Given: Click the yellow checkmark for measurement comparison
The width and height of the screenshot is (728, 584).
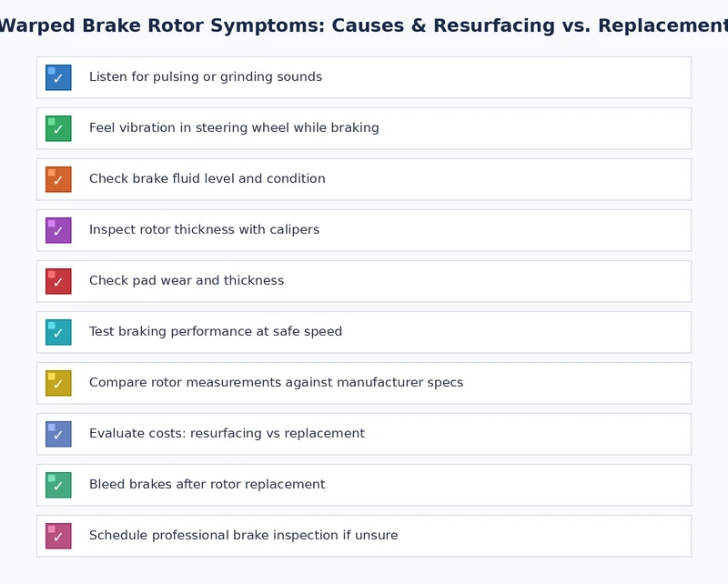Looking at the screenshot, I should pyautogui.click(x=58, y=383).
